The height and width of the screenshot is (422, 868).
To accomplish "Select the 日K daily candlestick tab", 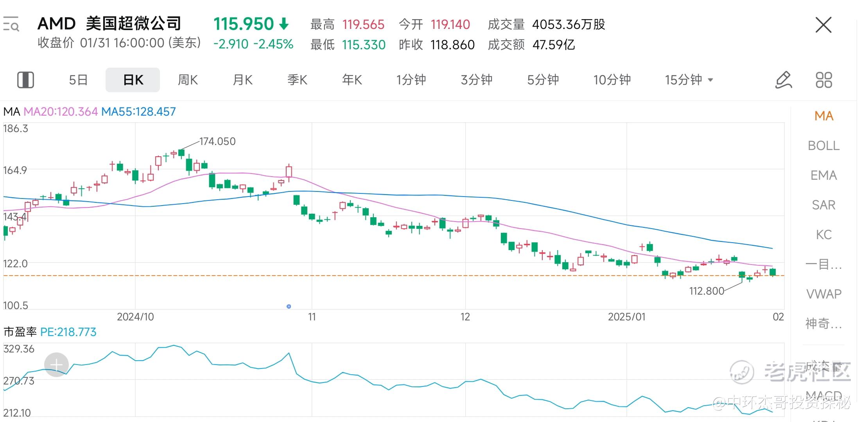I will click(133, 80).
